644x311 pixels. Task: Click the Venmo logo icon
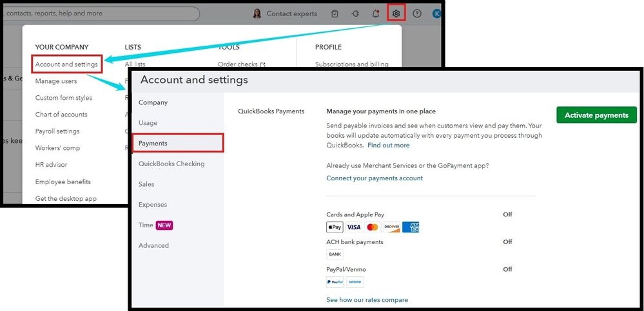pyautogui.click(x=355, y=282)
